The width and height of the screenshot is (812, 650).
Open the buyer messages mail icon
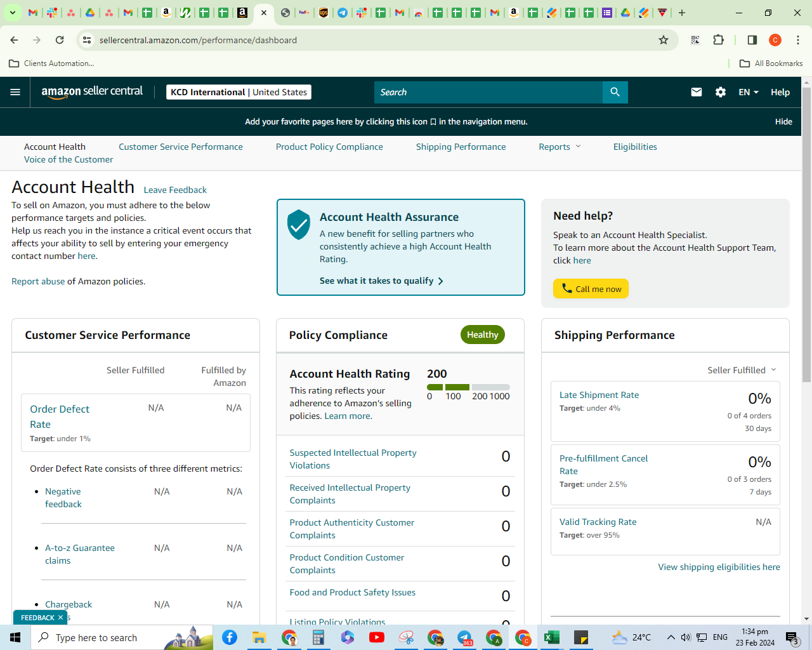[697, 92]
